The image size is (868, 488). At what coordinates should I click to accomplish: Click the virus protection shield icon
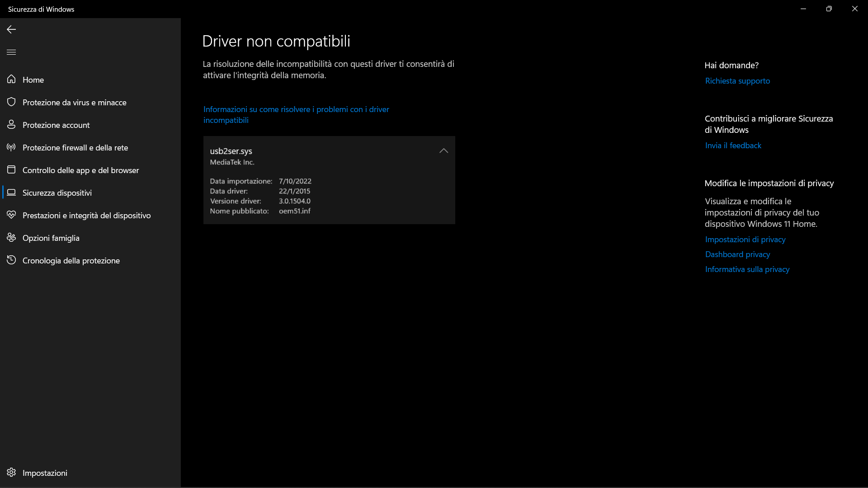(11, 102)
